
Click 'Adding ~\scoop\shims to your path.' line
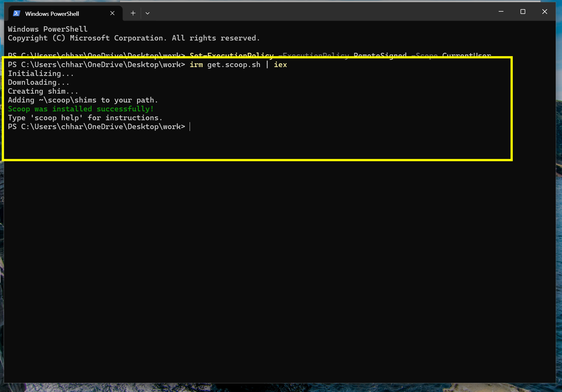point(83,100)
